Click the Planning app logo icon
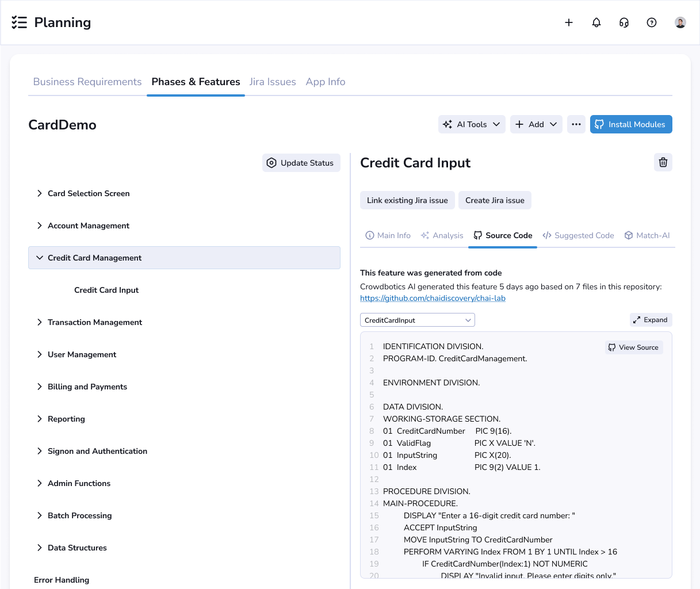Image resolution: width=700 pixels, height=589 pixels. coord(19,22)
